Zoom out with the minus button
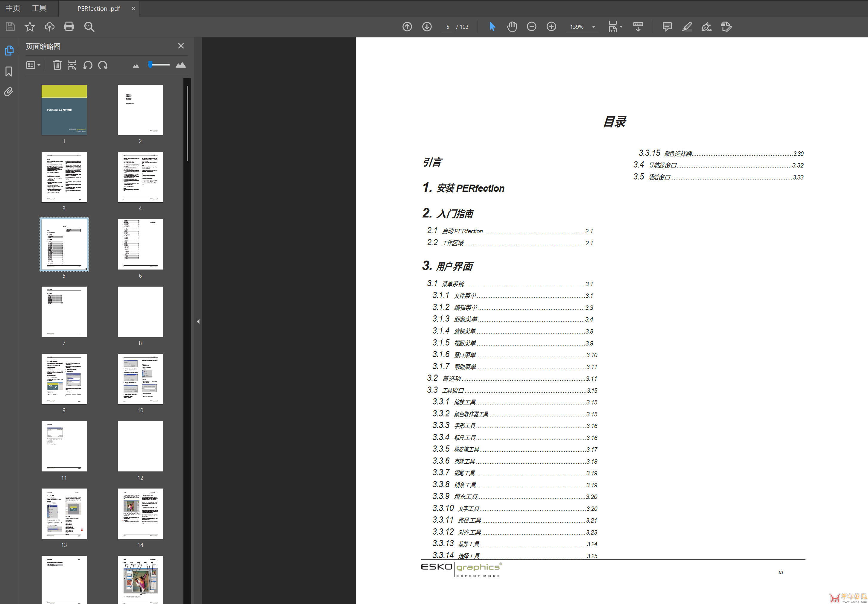 coord(531,27)
